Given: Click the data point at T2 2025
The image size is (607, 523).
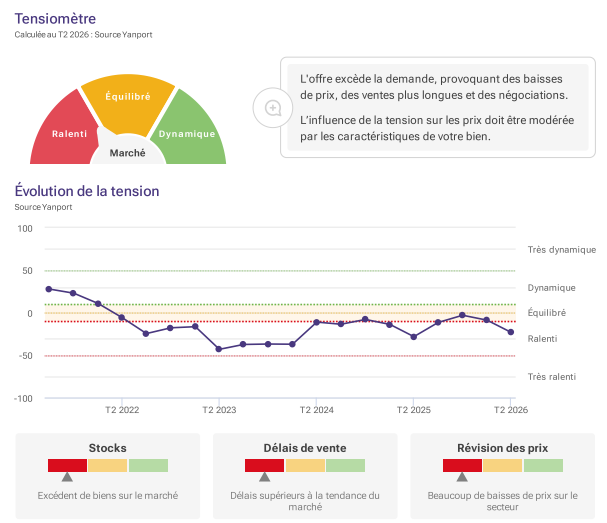Looking at the screenshot, I should [x=413, y=337].
